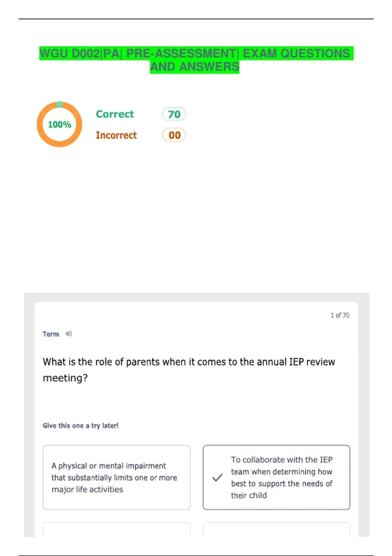Click the Incorrect count badge showing 00

[174, 135]
